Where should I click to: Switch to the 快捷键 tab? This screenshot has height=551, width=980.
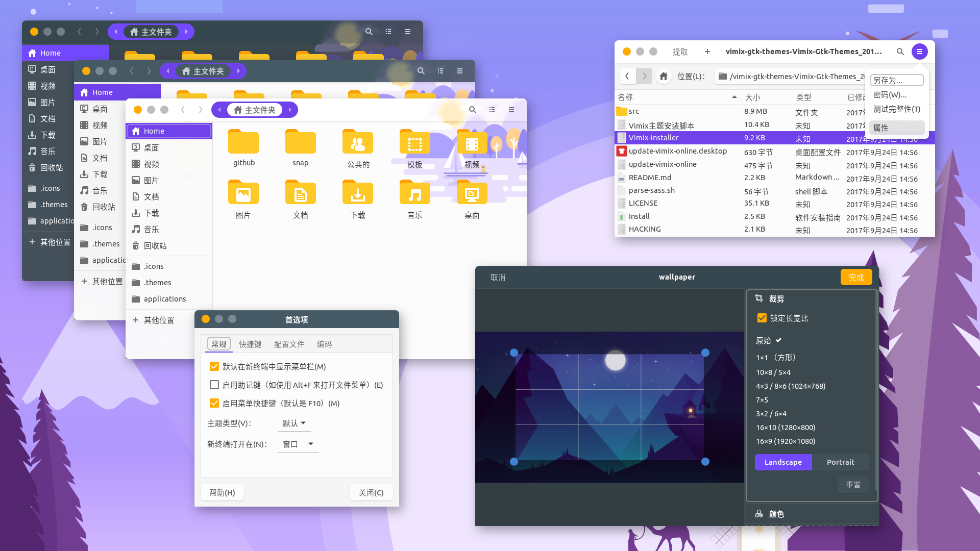[250, 344]
